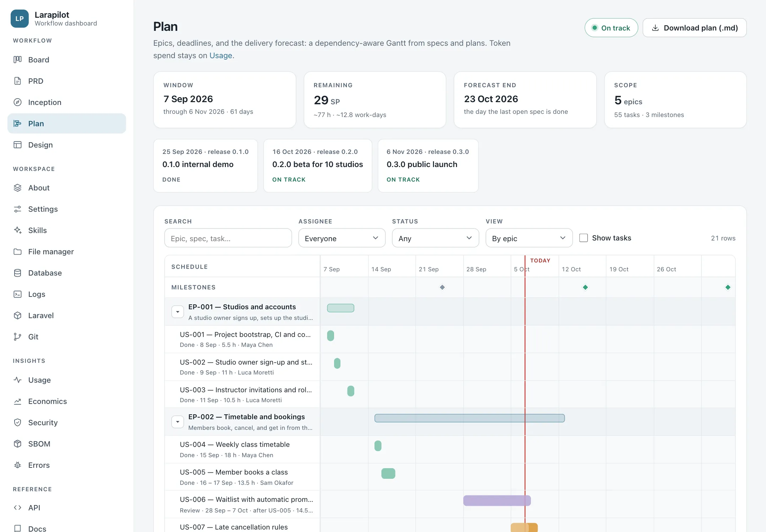Open Errors bug icon
This screenshot has height=532, width=766.
[x=17, y=465]
